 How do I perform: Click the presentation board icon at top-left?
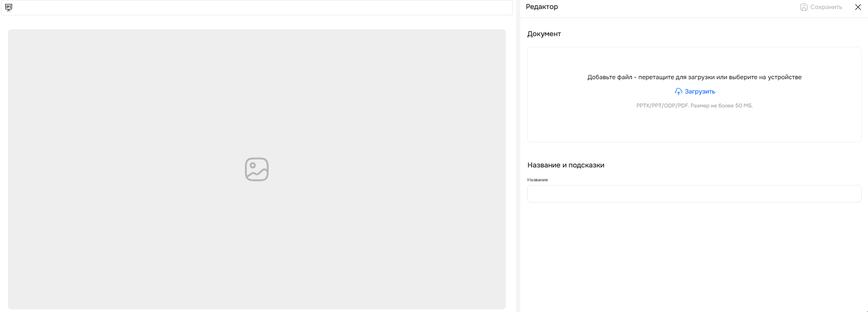[x=8, y=7]
